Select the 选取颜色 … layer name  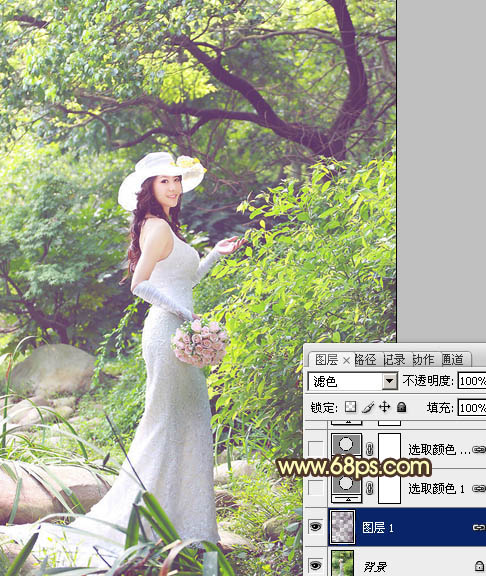[x=439, y=450]
